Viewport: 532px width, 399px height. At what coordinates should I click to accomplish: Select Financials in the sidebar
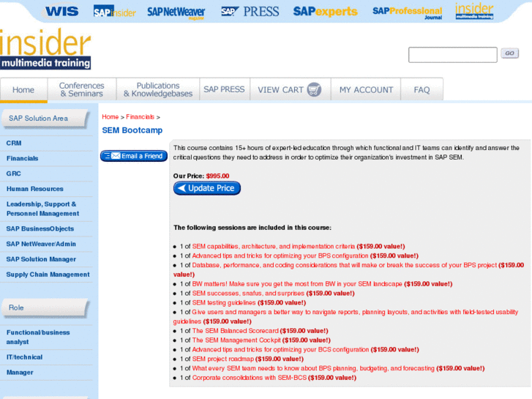tap(23, 159)
